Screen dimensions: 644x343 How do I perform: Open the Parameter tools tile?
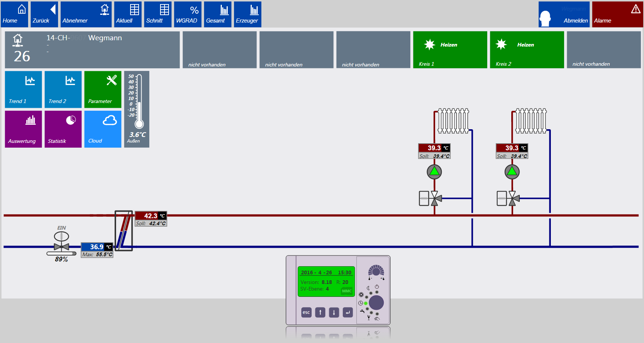coord(103,89)
